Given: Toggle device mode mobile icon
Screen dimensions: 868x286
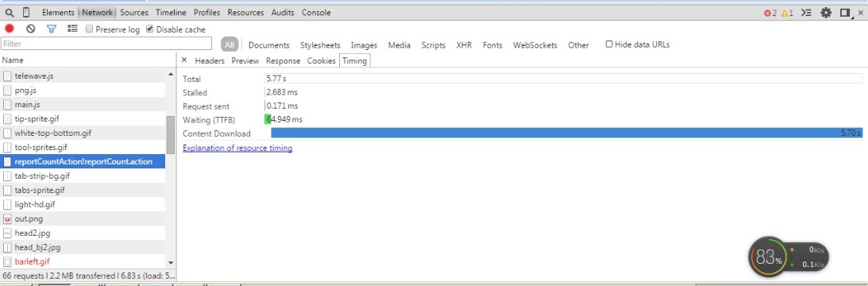Looking at the screenshot, I should (26, 12).
